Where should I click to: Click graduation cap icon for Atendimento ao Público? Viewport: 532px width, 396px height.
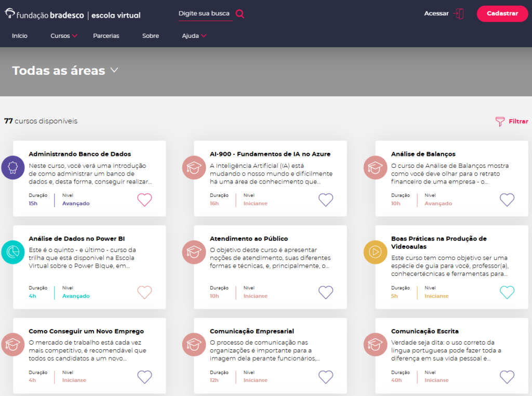pyautogui.click(x=194, y=252)
